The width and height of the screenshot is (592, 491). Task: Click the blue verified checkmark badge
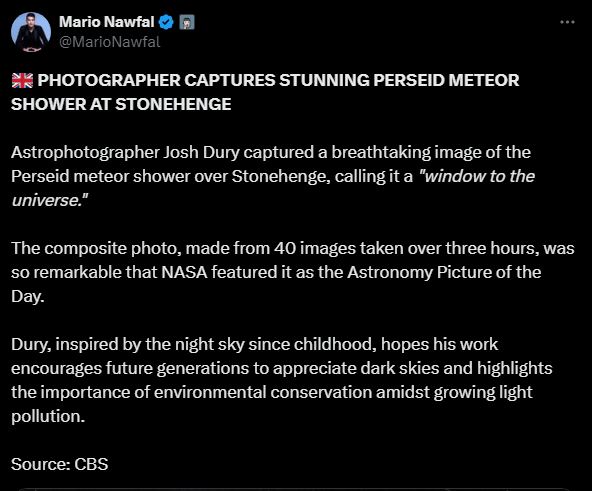(x=166, y=22)
